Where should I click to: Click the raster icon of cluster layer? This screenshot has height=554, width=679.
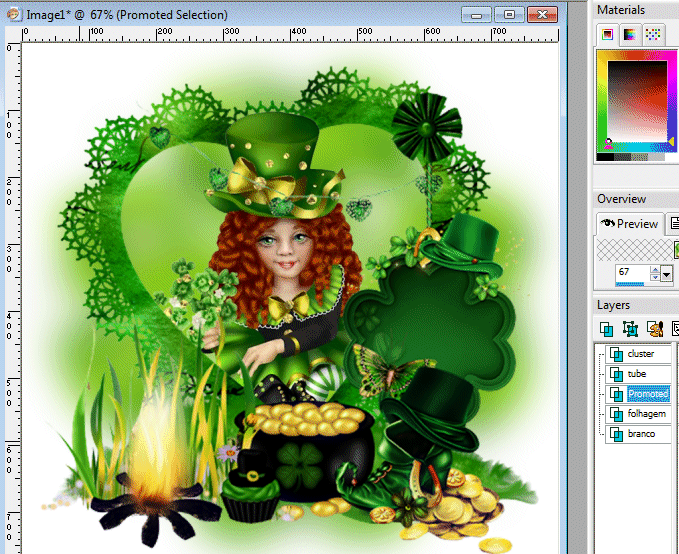pos(616,354)
